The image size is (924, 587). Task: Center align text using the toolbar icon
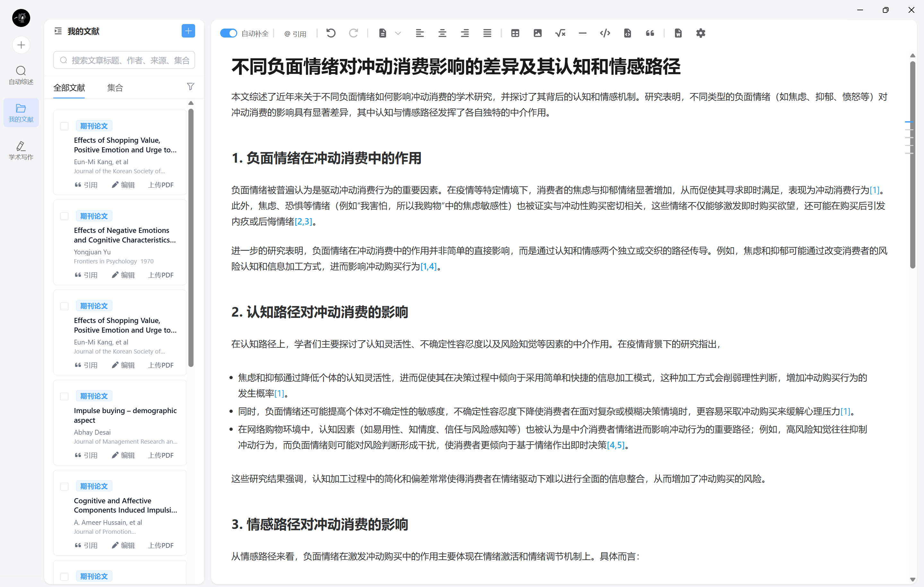[x=442, y=33]
